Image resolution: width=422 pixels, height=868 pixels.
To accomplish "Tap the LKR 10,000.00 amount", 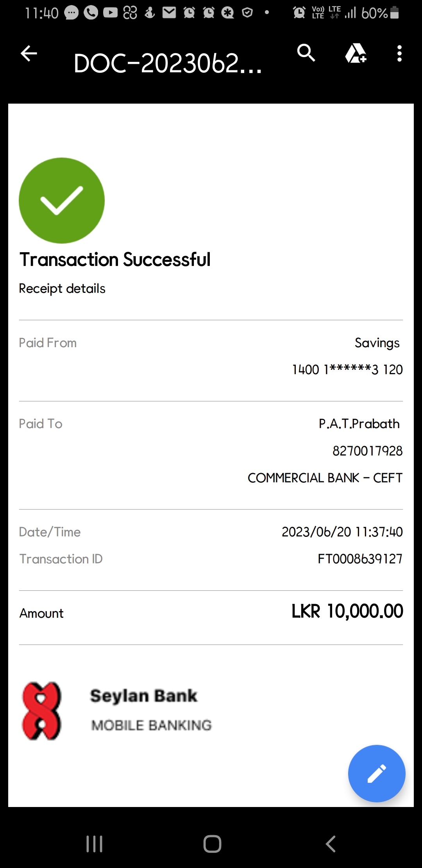I will point(347,612).
